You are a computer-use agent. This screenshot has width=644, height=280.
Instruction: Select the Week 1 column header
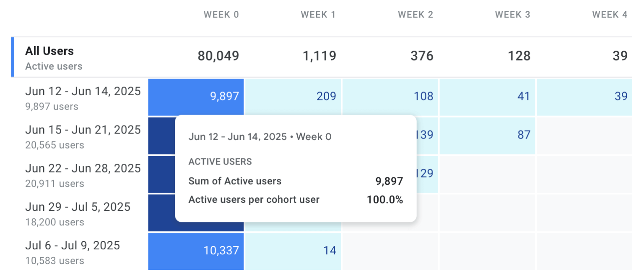(319, 14)
